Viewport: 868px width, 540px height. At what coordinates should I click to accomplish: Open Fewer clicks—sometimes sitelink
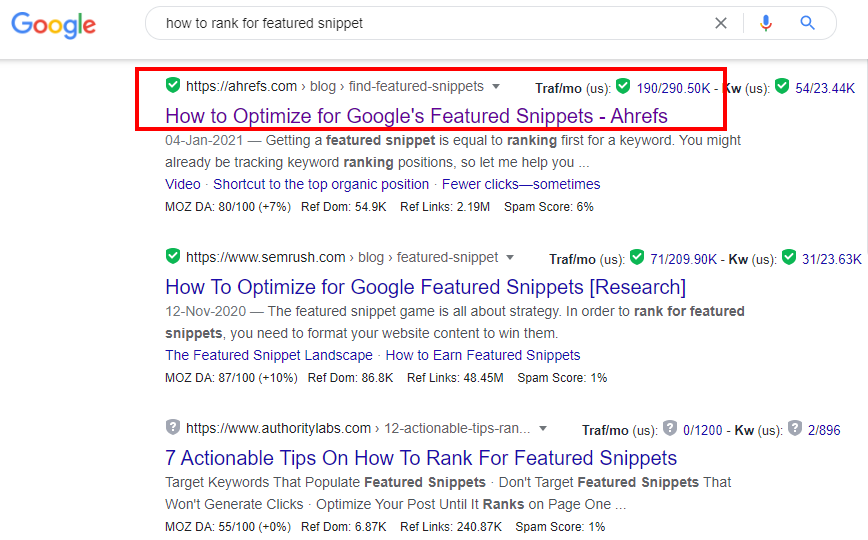point(521,184)
